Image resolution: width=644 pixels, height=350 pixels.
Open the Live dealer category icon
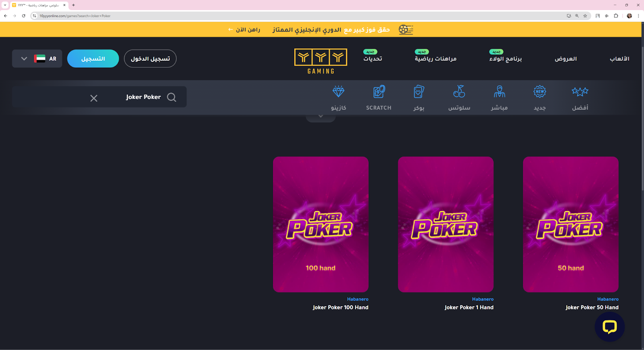500,92
